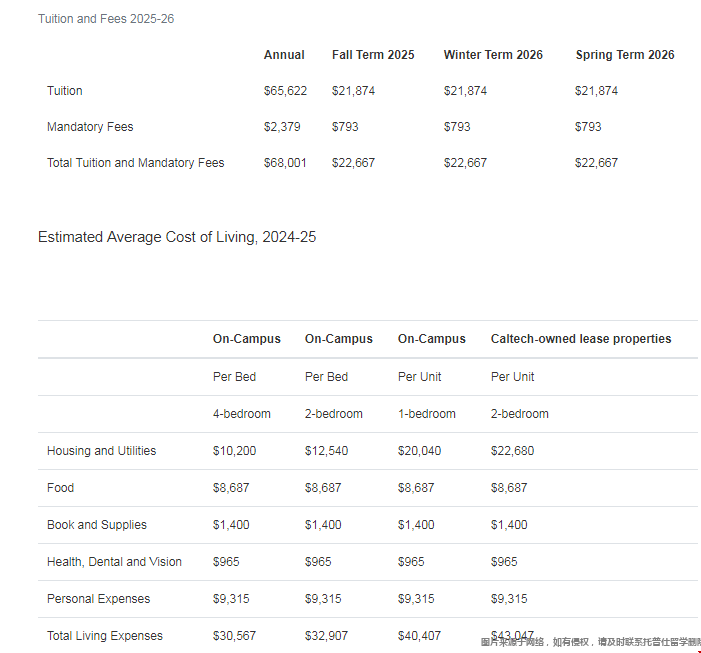Click the "Annual" column header
The image size is (701, 653).
coord(284,55)
